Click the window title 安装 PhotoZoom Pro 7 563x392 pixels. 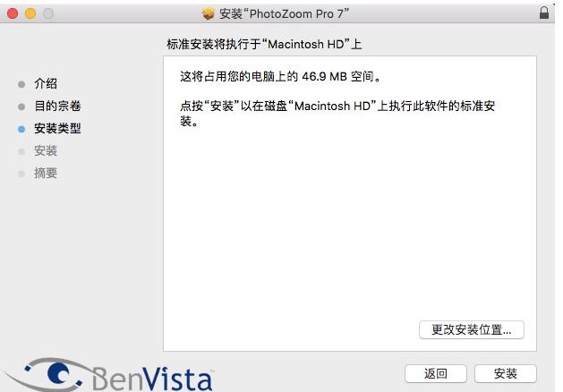coord(284,13)
